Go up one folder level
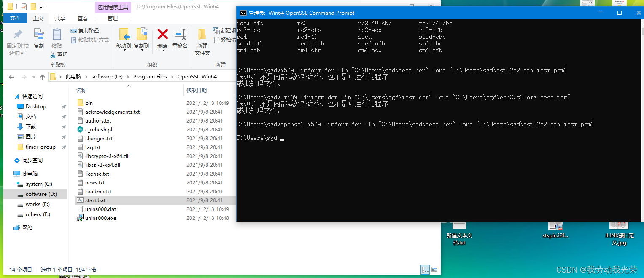Image resolution: width=644 pixels, height=278 pixels. point(42,77)
